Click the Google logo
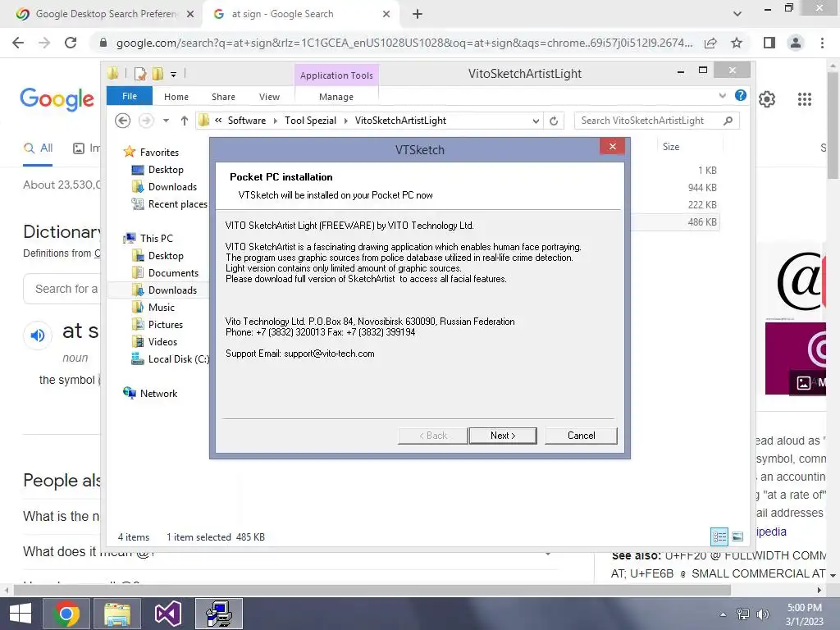 tap(57, 99)
